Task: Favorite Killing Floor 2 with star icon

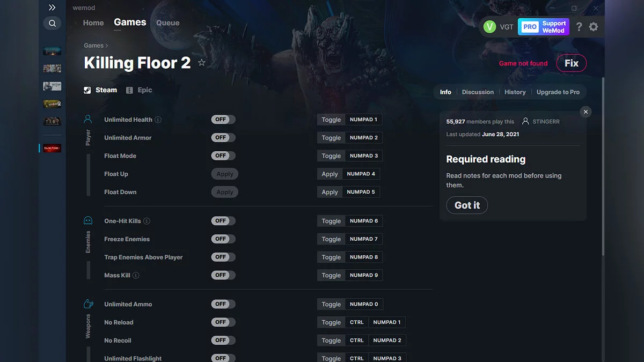Action: 202,63
